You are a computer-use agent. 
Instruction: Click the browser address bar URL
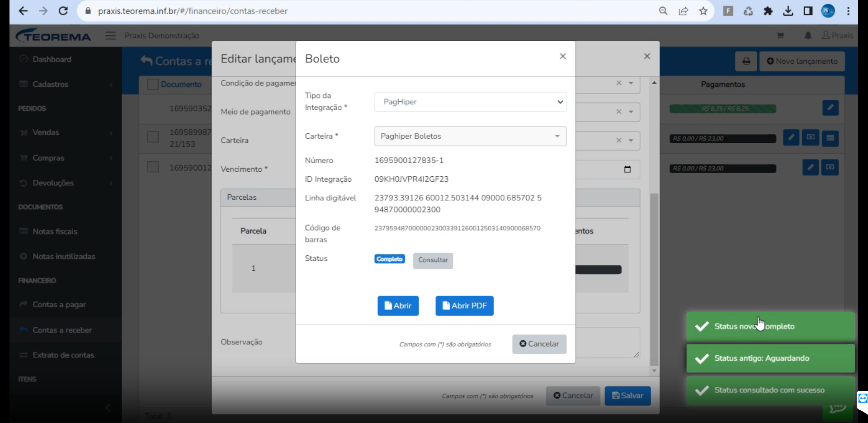(x=193, y=11)
